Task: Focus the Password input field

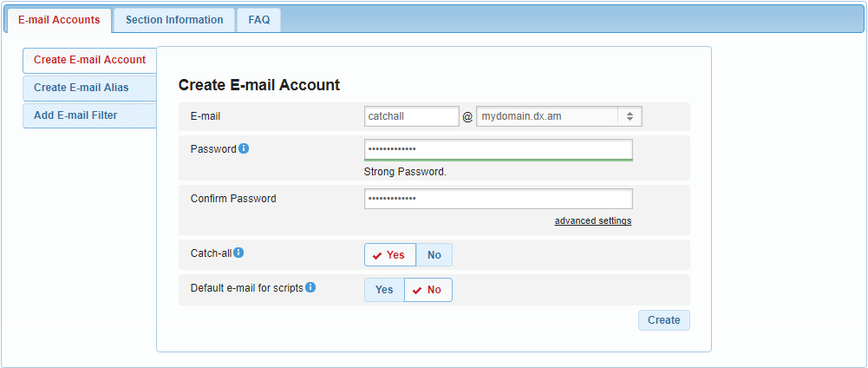Action: point(498,148)
